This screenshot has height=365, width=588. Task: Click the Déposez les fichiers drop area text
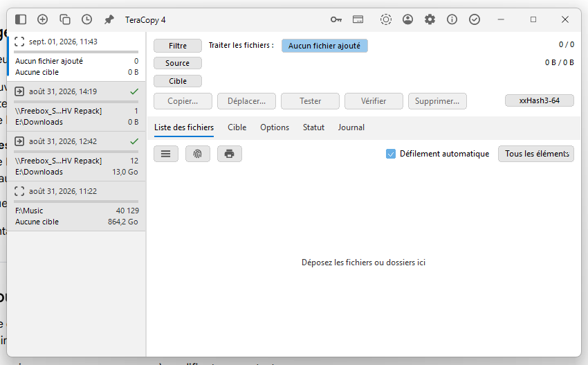363,262
